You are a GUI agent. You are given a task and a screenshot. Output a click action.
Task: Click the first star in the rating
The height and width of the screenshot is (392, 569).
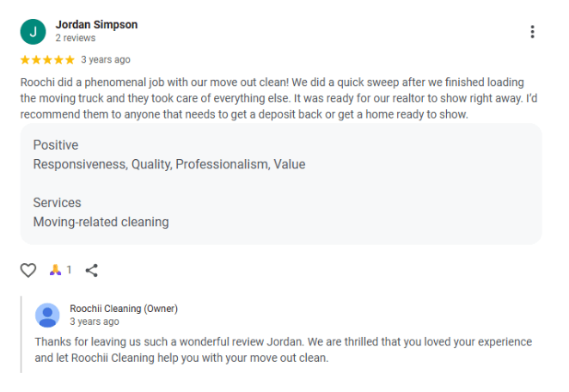[x=25, y=60]
